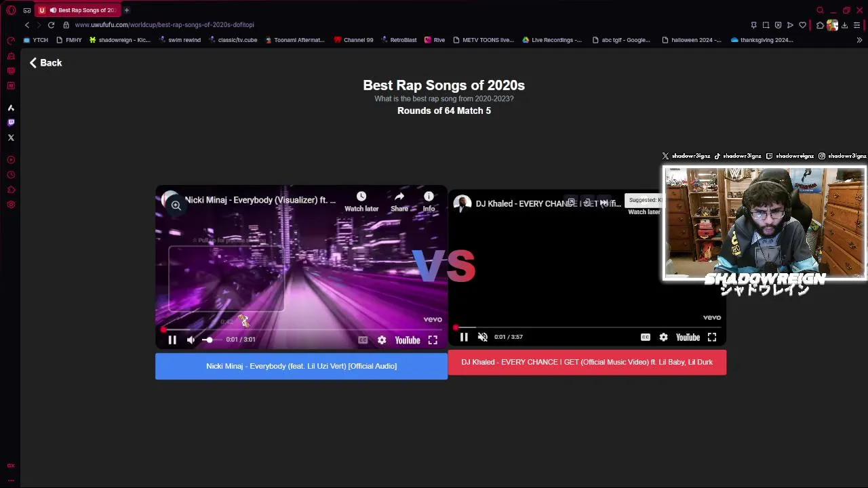Image resolution: width=868 pixels, height=488 pixels.
Task: Open extensions cube icon in sidebar
Action: [11, 190]
